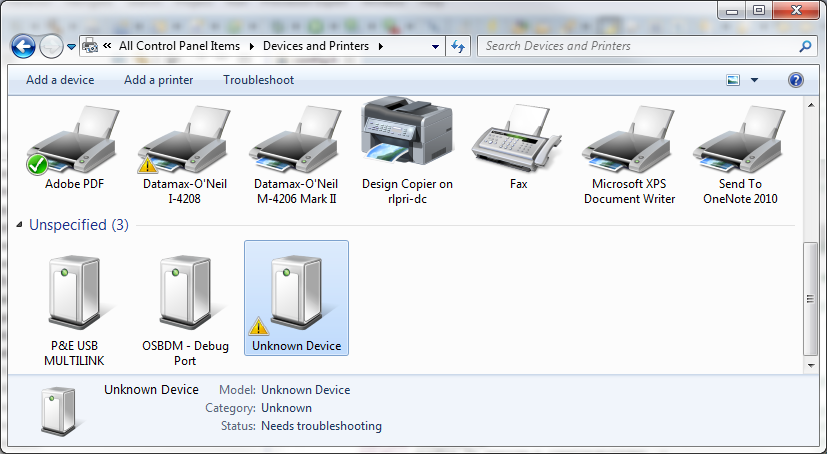Click Add a device

(x=60, y=80)
